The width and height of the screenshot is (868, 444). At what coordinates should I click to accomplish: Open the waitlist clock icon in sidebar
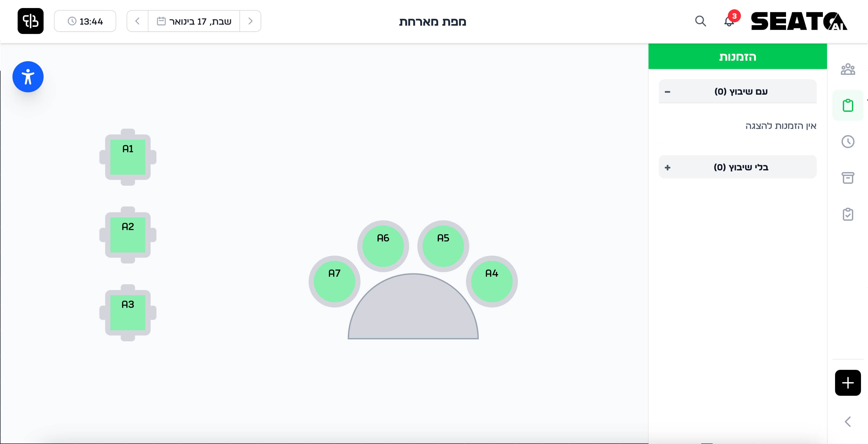[848, 142]
